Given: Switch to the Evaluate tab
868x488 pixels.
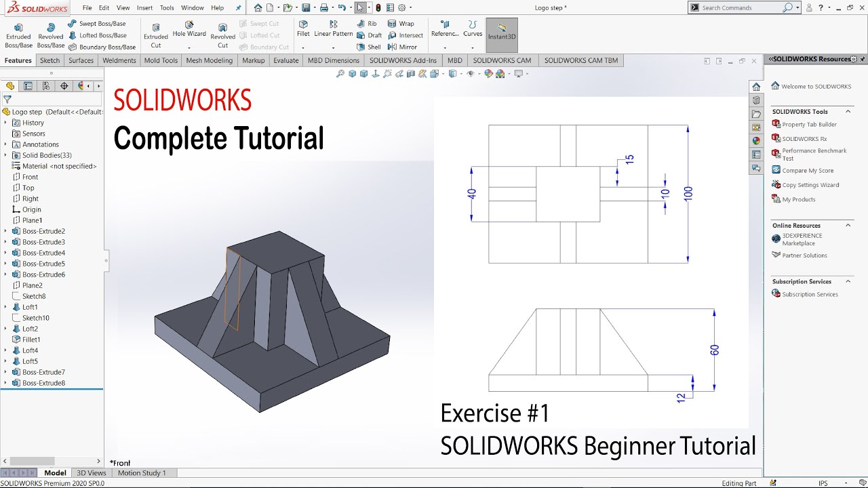Looking at the screenshot, I should (x=285, y=60).
